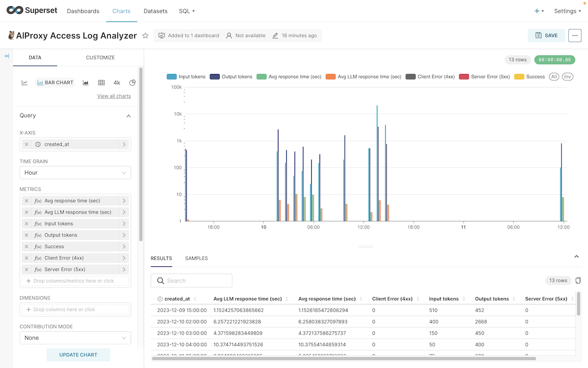This screenshot has width=588, height=368.
Task: Click the Update Chart button
Action: tap(78, 354)
